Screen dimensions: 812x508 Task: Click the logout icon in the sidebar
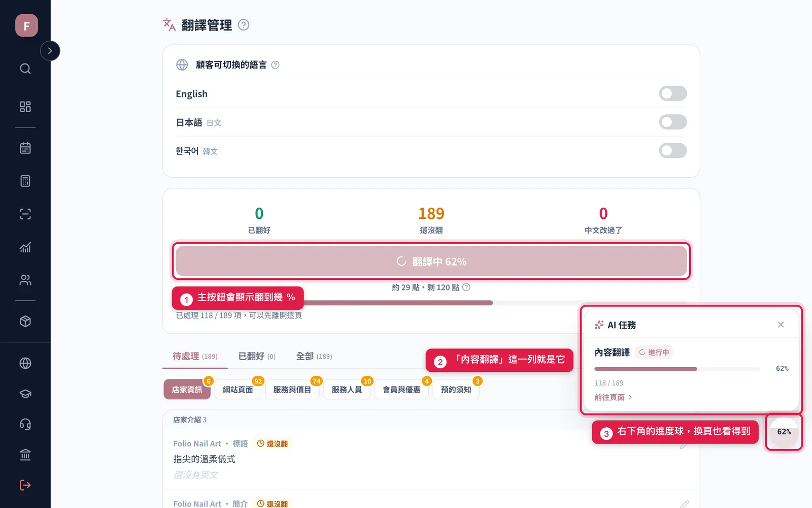pos(25,485)
